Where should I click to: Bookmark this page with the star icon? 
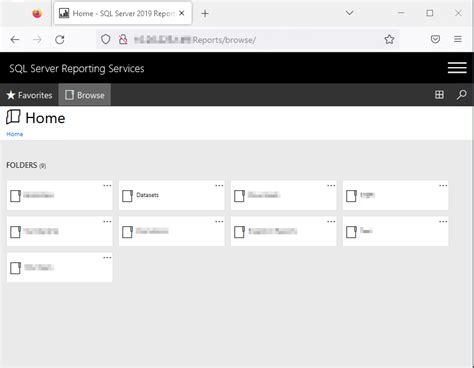389,39
